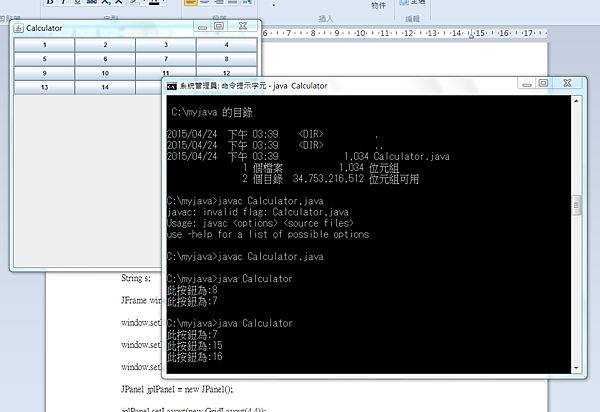The width and height of the screenshot is (600, 412).
Task: Click the command prompt title bar text
Action: (253, 86)
